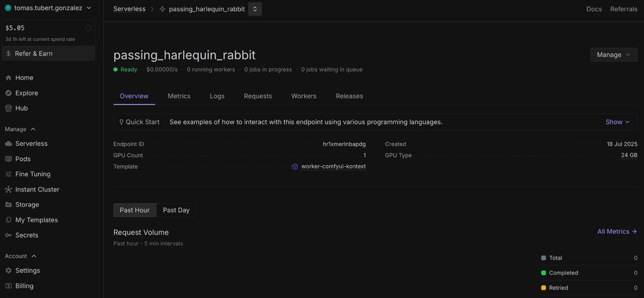This screenshot has height=298, width=644.
Task: Select the Overview tab
Action: [x=134, y=96]
